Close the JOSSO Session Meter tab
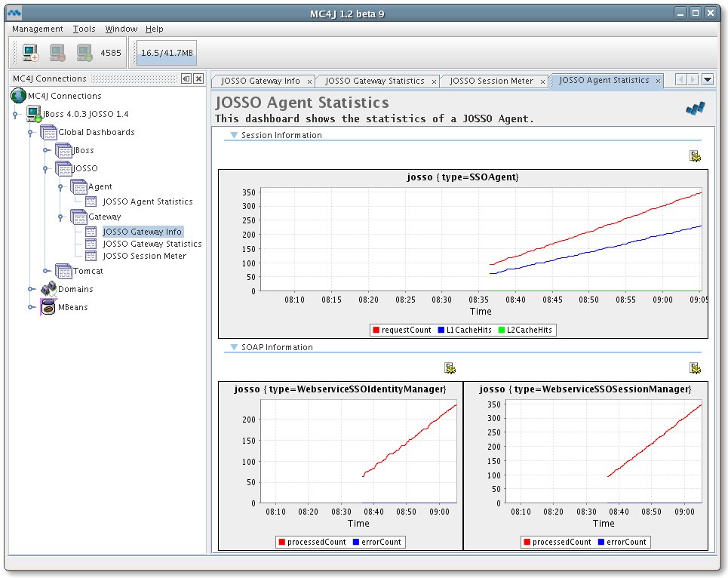The height and width of the screenshot is (578, 728). click(x=544, y=81)
